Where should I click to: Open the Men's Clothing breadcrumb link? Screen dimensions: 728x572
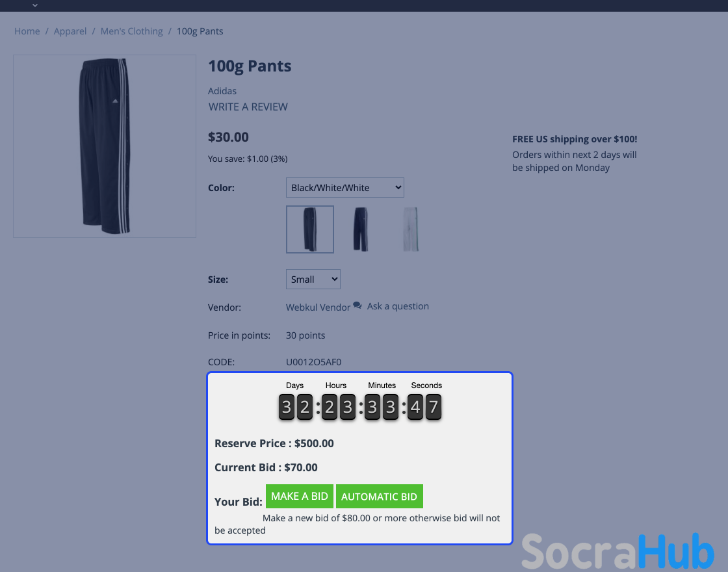click(132, 31)
